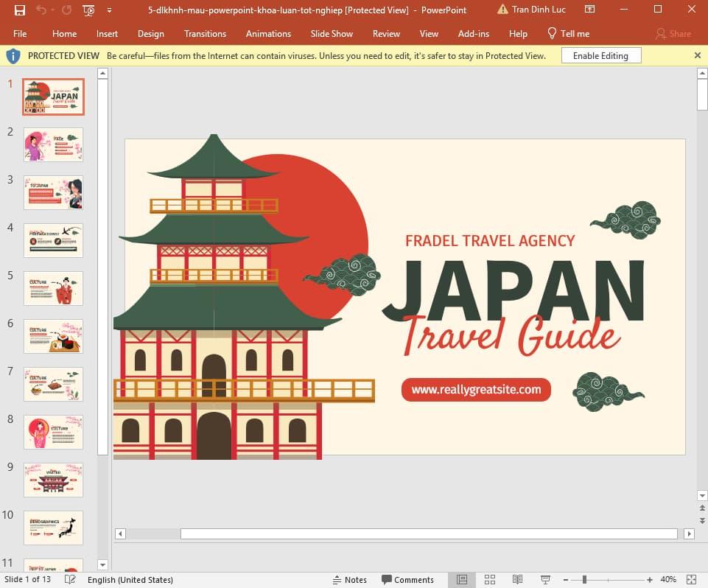Toggle the Comments pane
Viewport: 708px width, 588px height.
point(407,580)
